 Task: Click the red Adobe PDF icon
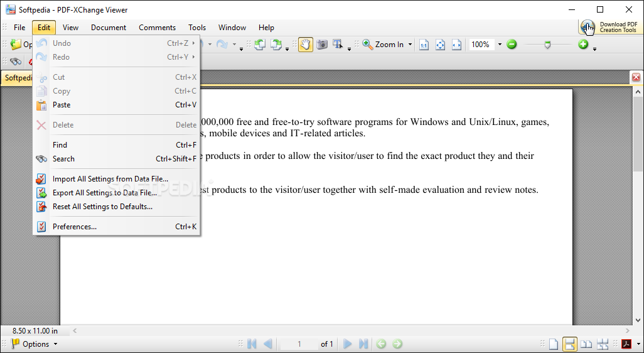[626, 344]
